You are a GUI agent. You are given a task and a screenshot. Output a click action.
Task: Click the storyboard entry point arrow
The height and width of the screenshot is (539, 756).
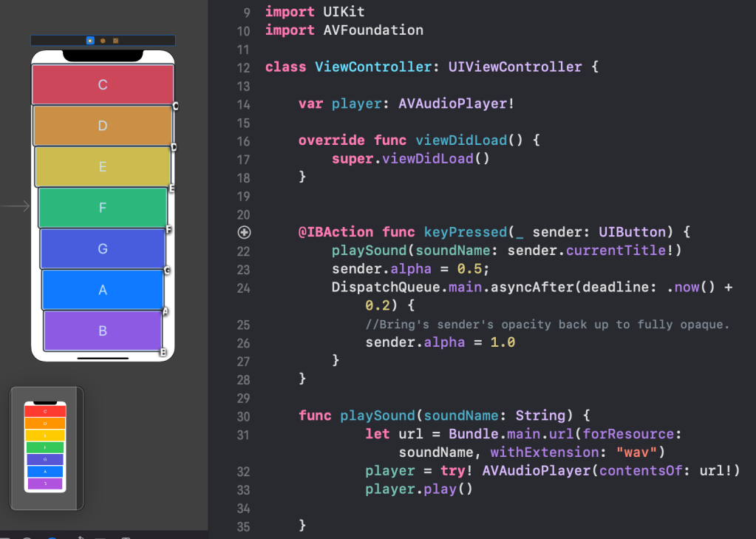coord(15,206)
